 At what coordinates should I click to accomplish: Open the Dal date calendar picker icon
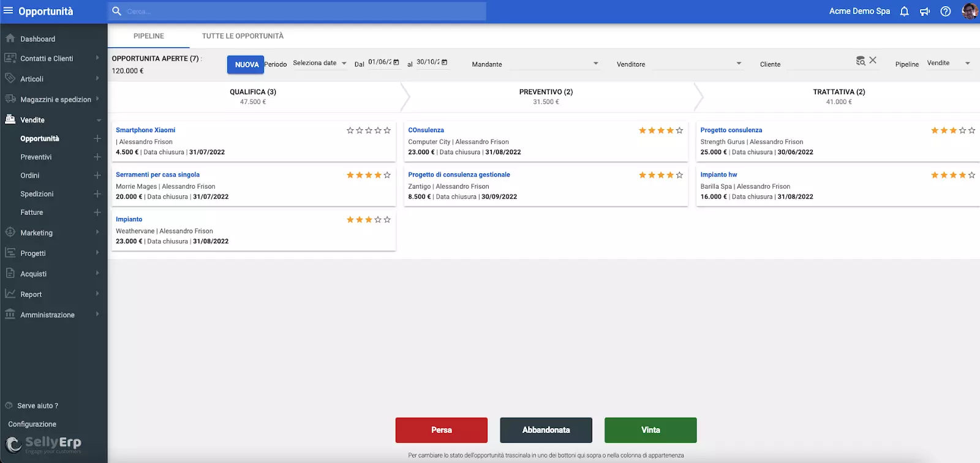(x=396, y=62)
